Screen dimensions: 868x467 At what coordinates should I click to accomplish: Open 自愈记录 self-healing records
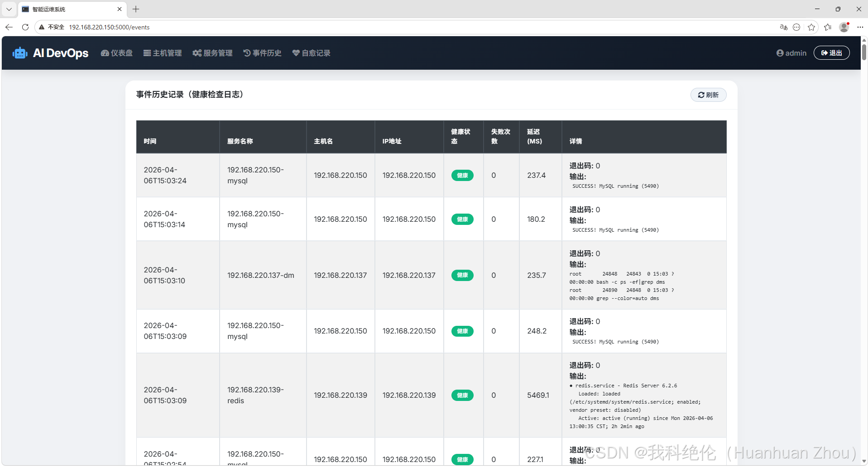coord(312,53)
